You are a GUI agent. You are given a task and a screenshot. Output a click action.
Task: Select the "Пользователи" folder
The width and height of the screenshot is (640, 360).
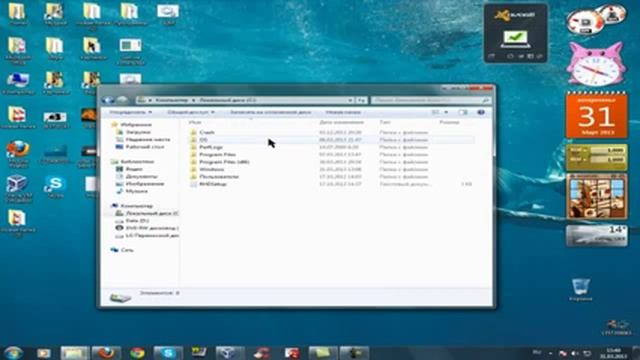(219, 176)
